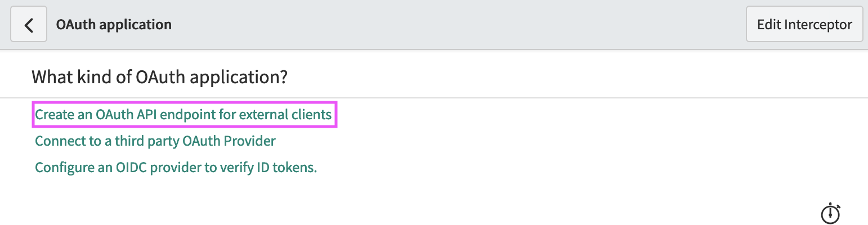Click the Edit Interceptor button
Screen dimensions: 868x225
pyautogui.click(x=804, y=25)
